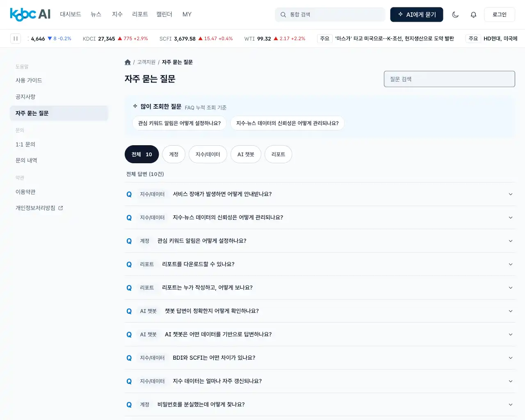This screenshot has width=525, height=420.
Task: Click the home breadcrumb icon
Action: click(128, 62)
